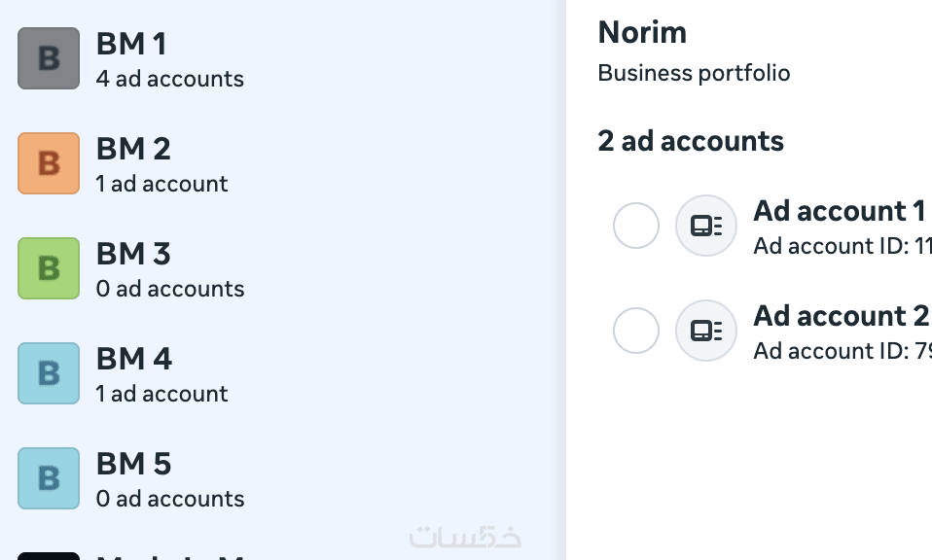
Task: Choose BM 4 from the portfolio list
Action: coord(134,359)
